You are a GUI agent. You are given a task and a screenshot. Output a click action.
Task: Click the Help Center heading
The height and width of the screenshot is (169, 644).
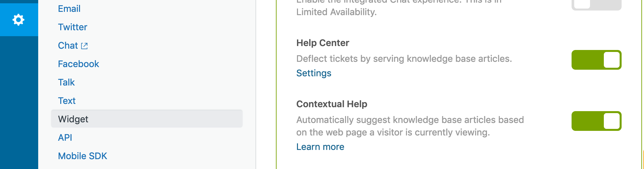point(323,43)
